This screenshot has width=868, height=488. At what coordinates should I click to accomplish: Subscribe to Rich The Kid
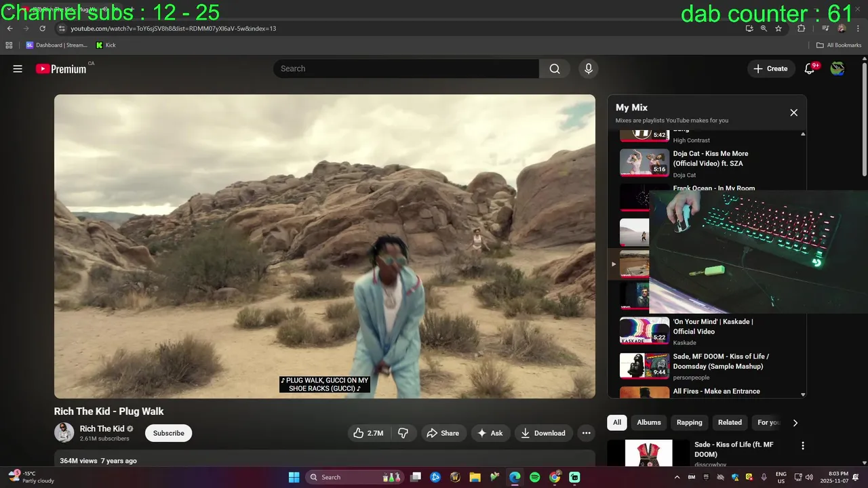pos(169,433)
